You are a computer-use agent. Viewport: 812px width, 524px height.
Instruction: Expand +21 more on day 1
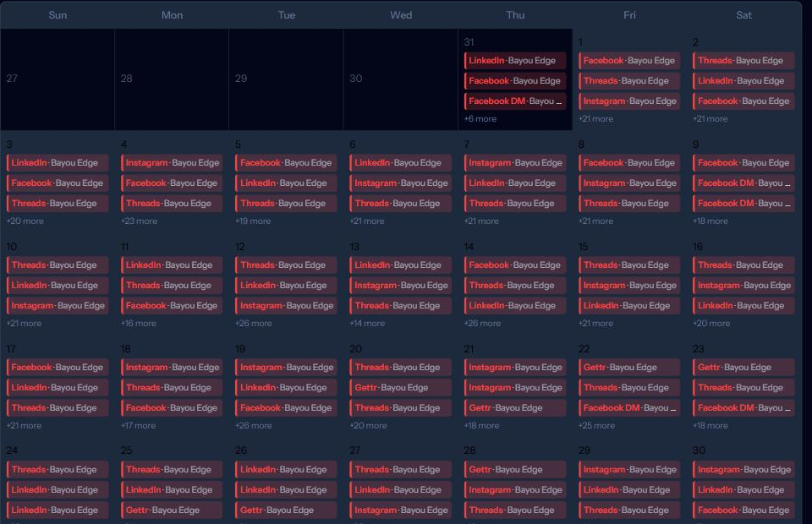[596, 118]
